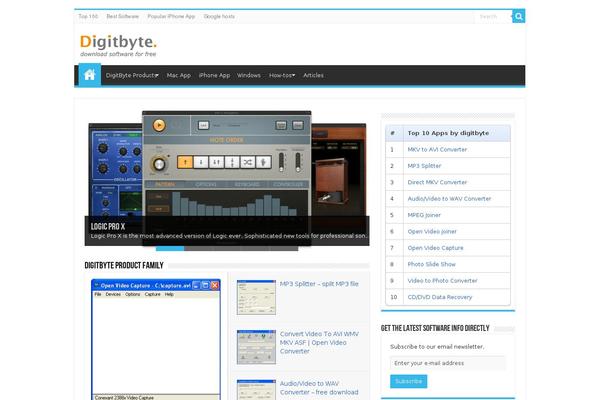Image resolution: width=600 pixels, height=400 pixels.
Task: Click 'Subscribe to our email newsletter' text
Action: [x=437, y=347]
